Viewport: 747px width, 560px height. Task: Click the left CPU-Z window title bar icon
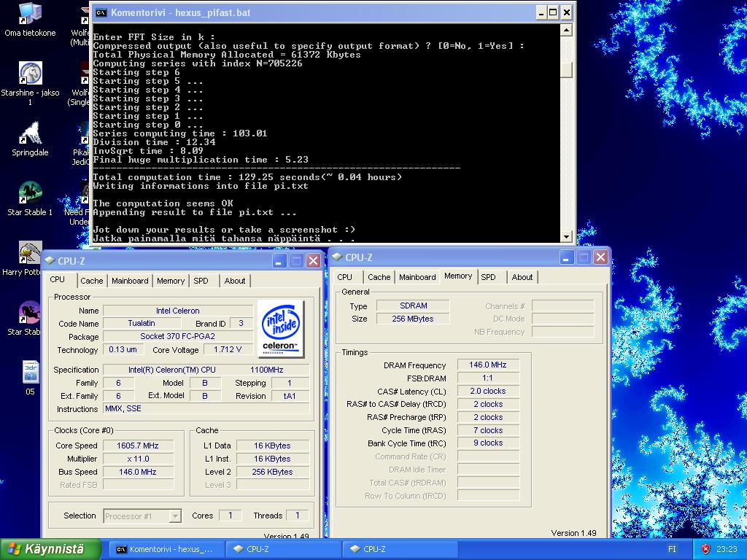click(50, 260)
